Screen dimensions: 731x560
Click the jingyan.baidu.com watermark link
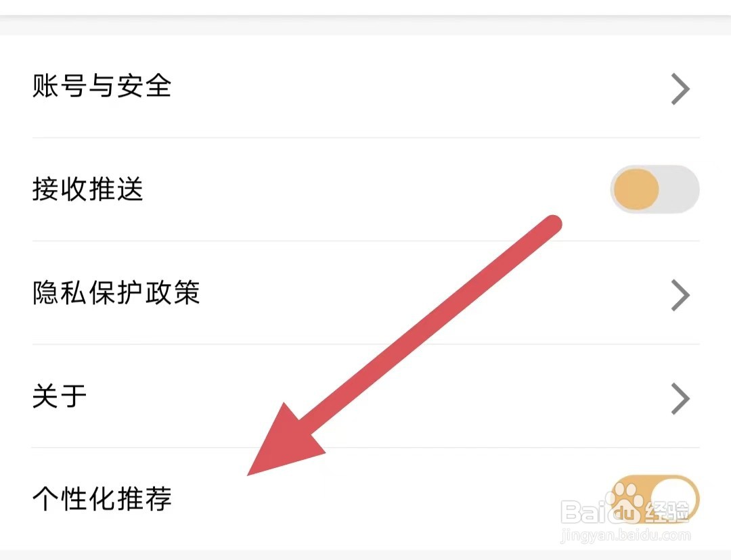coord(625,535)
